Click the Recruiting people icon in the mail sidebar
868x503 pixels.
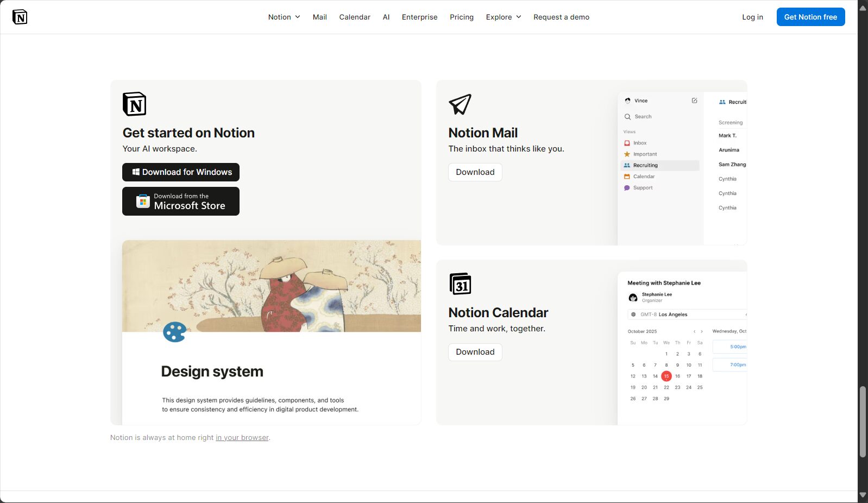pos(627,165)
